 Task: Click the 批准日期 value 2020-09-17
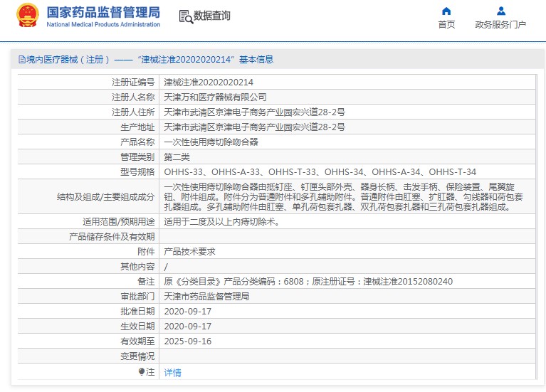click(188, 312)
